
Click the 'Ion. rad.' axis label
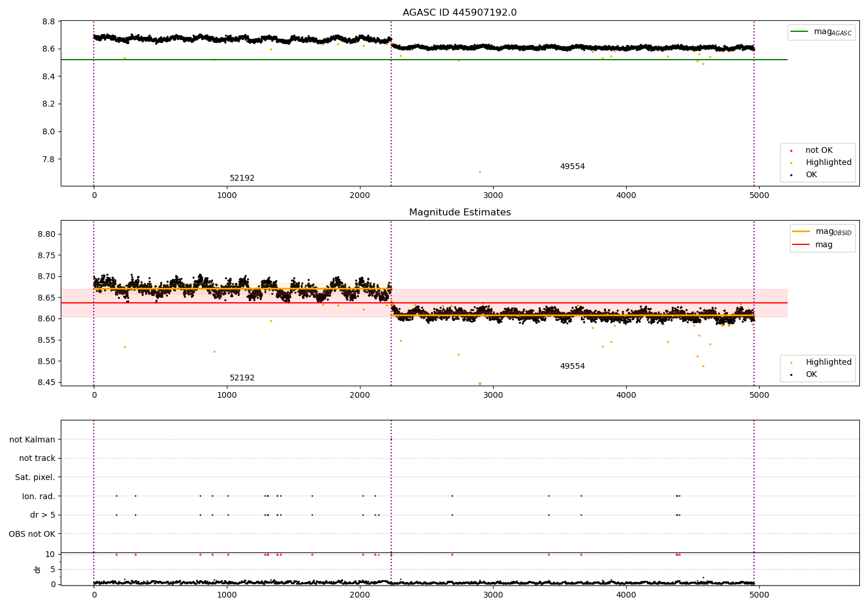39,497
